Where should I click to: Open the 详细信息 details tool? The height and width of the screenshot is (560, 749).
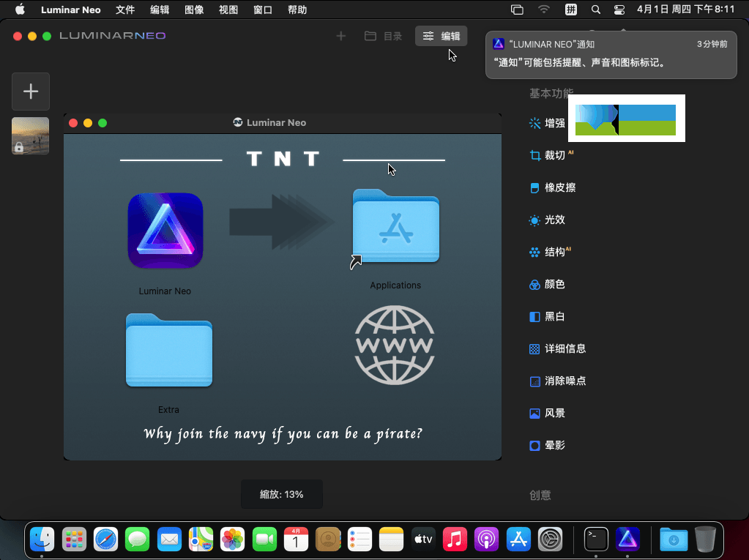point(557,348)
